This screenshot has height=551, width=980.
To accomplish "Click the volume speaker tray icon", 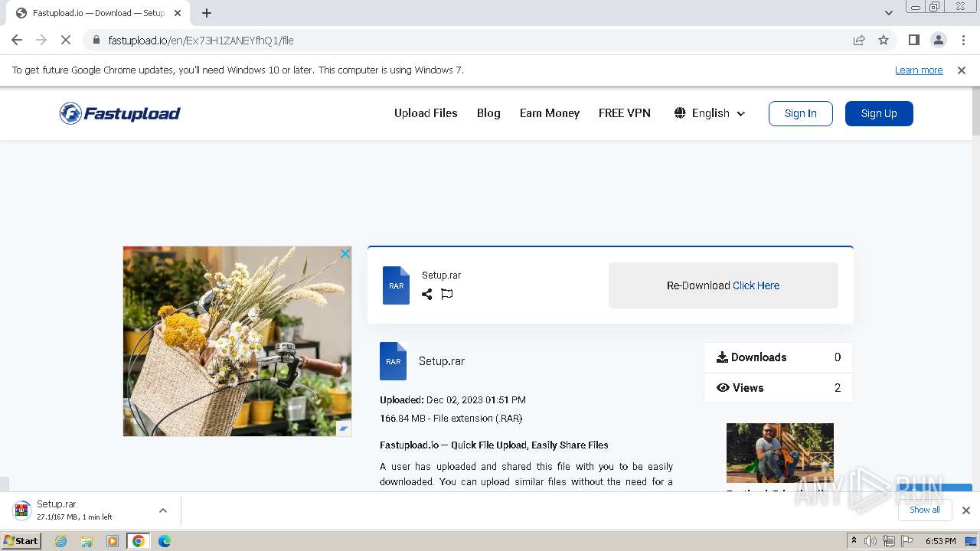I will point(871,541).
